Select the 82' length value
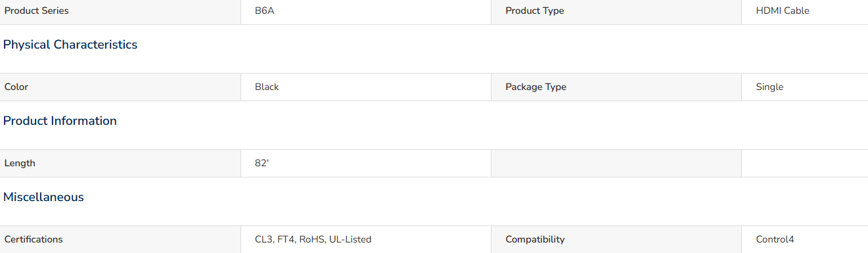The height and width of the screenshot is (253, 868). (262, 163)
